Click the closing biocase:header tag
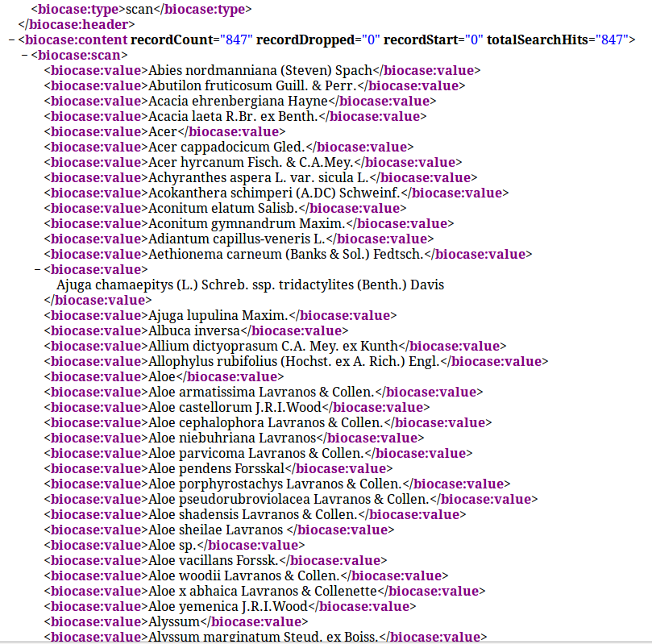 click(77, 24)
